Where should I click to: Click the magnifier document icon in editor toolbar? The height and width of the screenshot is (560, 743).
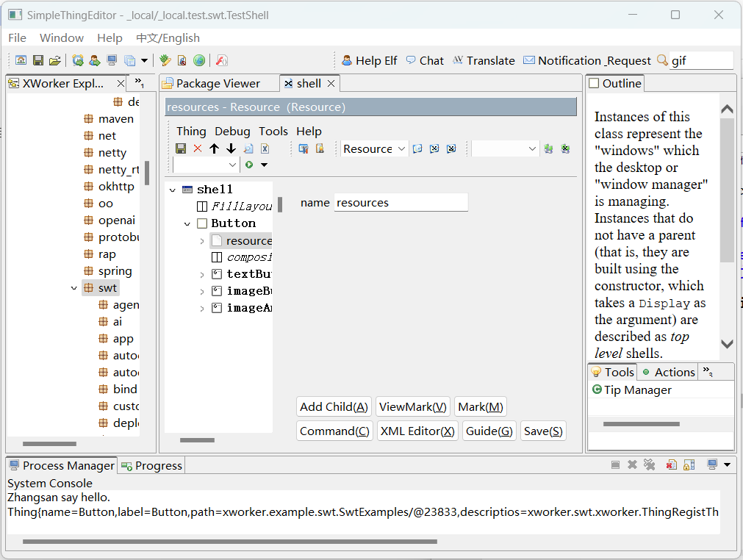(x=248, y=148)
